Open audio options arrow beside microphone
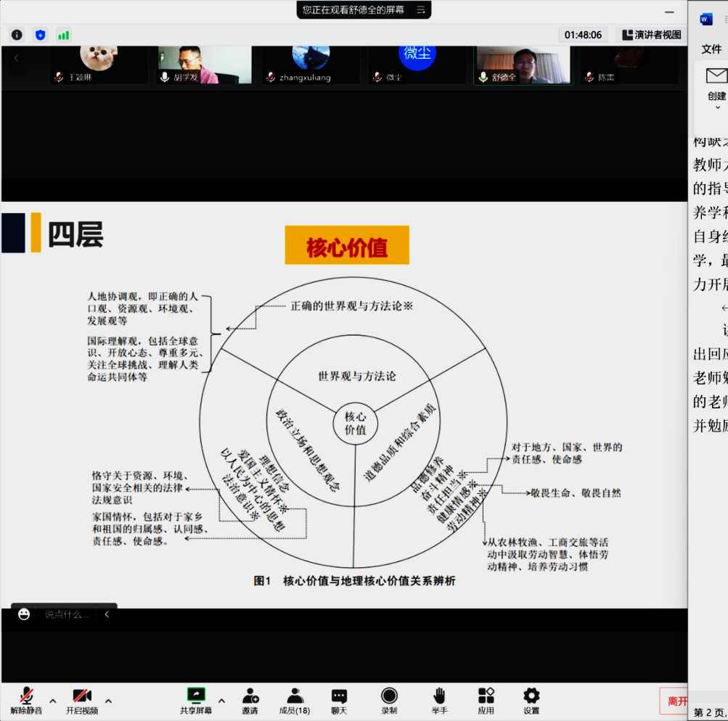 pyautogui.click(x=52, y=701)
